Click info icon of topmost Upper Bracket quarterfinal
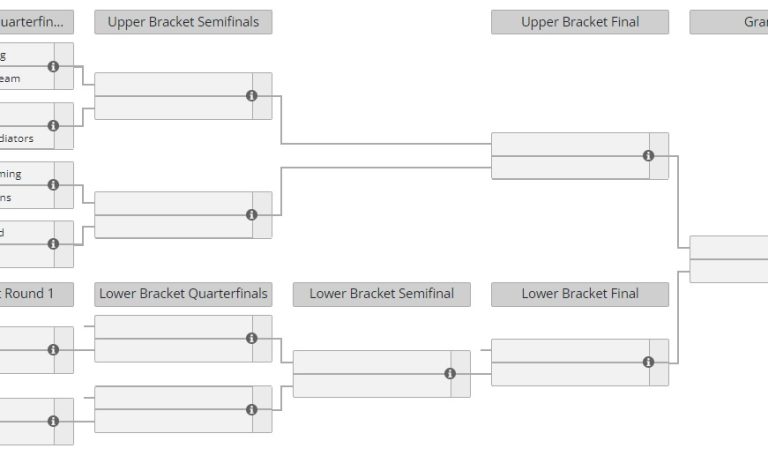Screen dimensions: 768x456 [53, 67]
